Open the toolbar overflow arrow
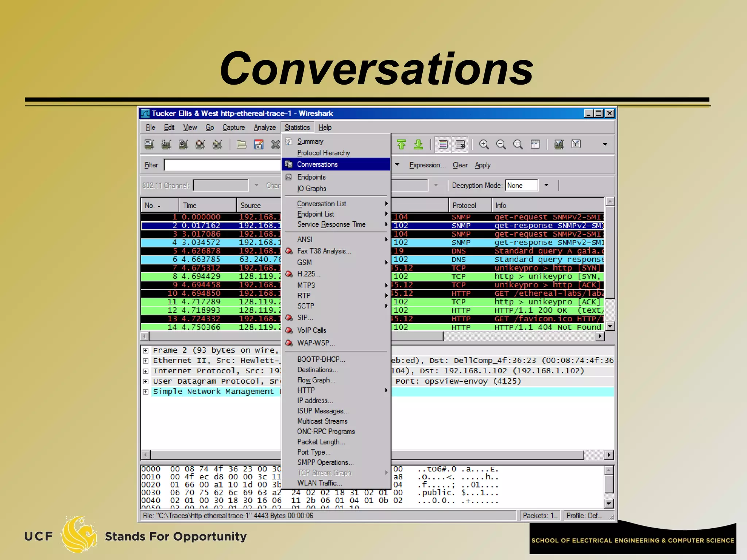This screenshot has height=560, width=747. (x=605, y=145)
